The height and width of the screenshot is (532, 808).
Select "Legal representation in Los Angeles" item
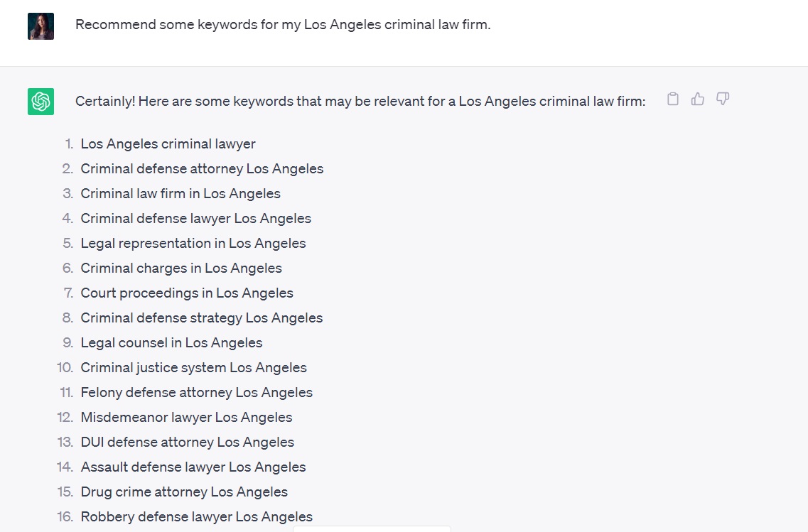tap(193, 244)
